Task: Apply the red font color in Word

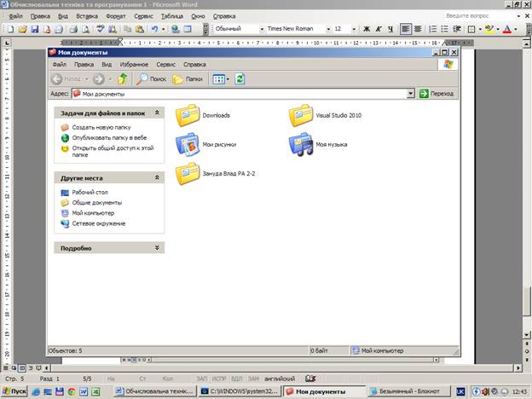Action: (x=507, y=29)
